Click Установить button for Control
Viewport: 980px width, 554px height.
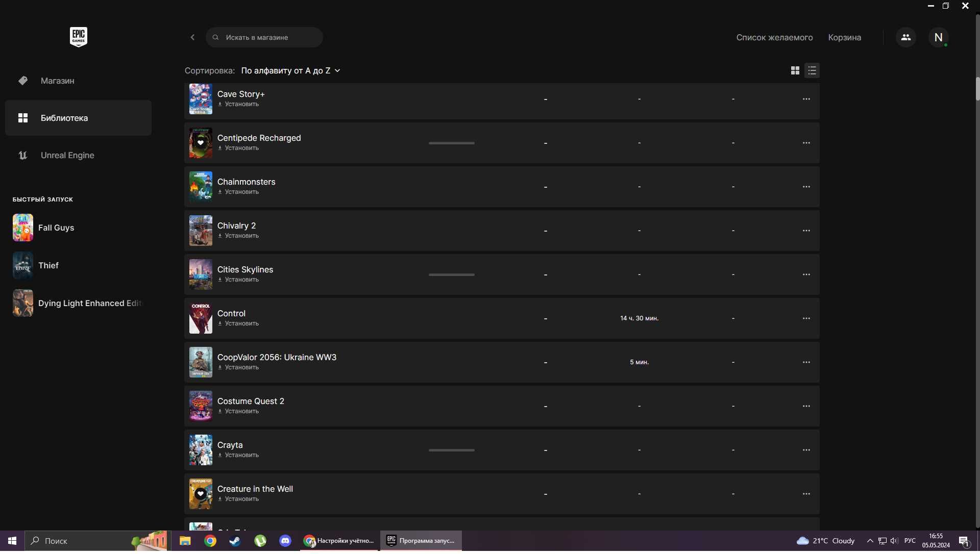(237, 324)
